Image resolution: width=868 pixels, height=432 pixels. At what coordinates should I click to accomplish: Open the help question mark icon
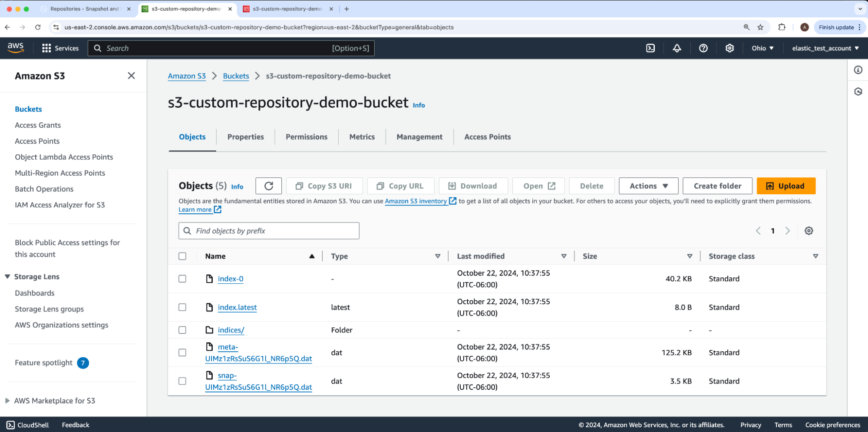tap(703, 48)
